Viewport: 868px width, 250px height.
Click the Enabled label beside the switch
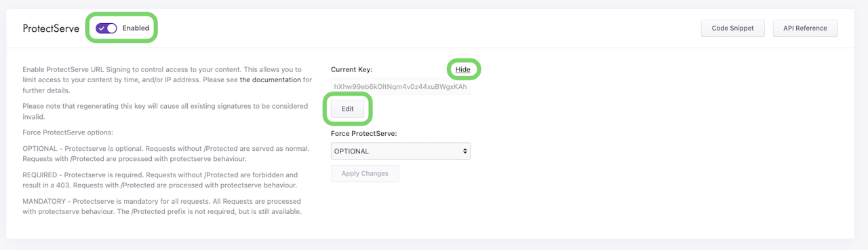click(x=136, y=29)
